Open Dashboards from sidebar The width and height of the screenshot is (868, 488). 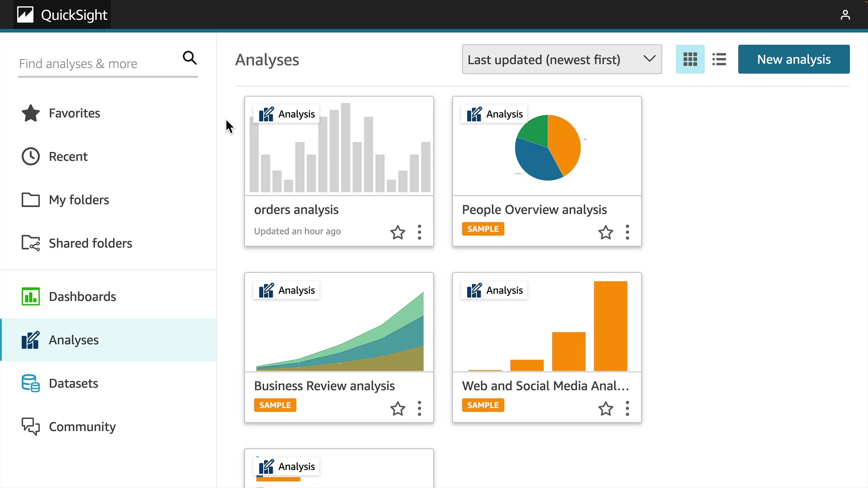82,296
